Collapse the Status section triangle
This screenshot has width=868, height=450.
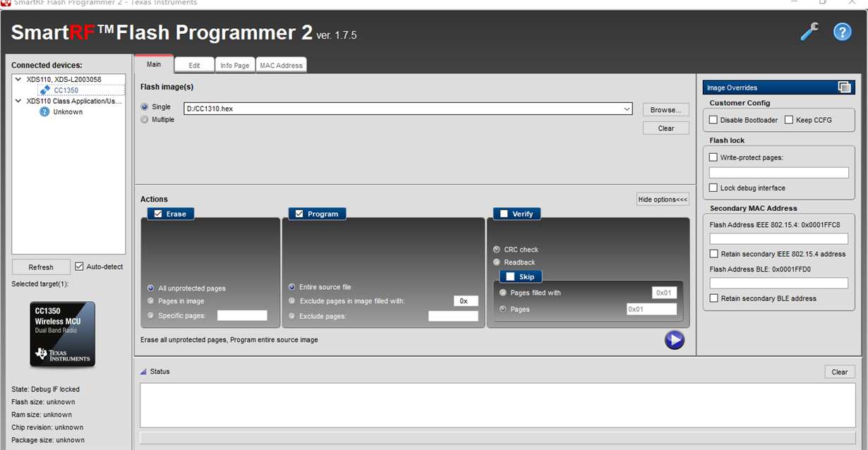143,372
